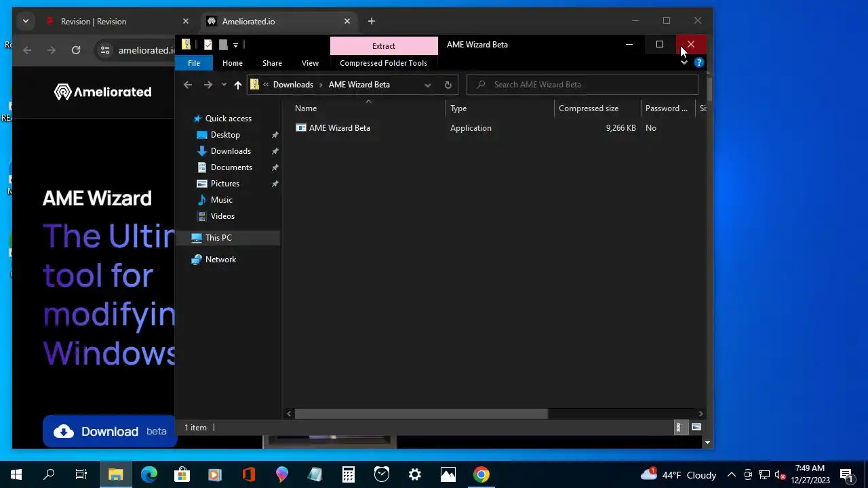Open Calculator from the taskbar
This screenshot has width=868, height=488.
click(x=348, y=474)
